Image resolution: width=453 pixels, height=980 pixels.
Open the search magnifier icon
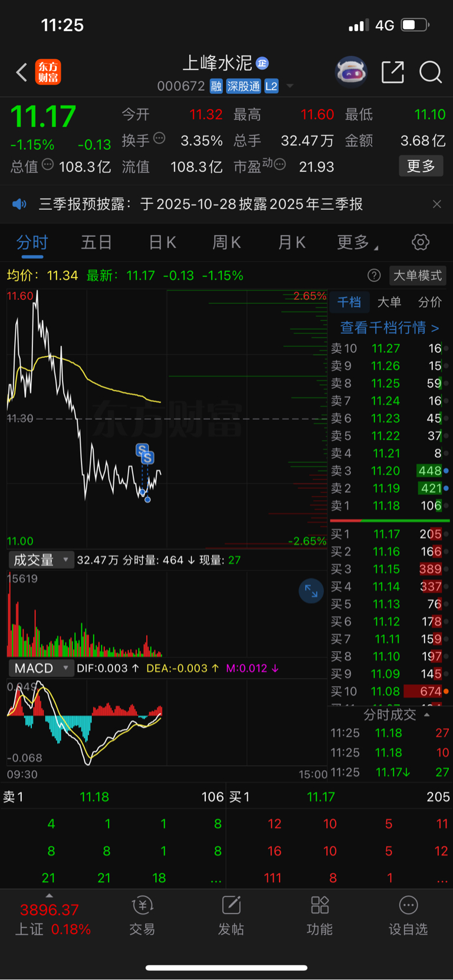click(x=431, y=72)
